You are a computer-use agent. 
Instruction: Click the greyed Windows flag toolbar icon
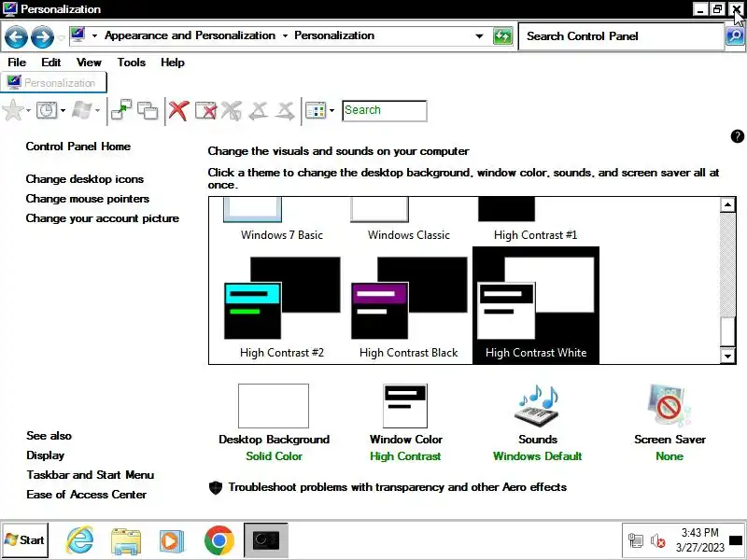(x=81, y=110)
